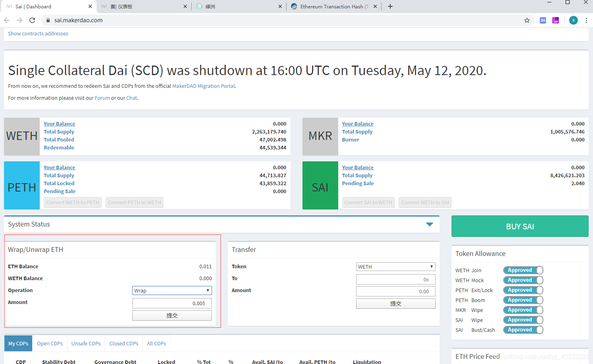Screen dimensions: 593x364
Task: Close the 仪表板 tab
Action: pyautogui.click(x=185, y=6)
